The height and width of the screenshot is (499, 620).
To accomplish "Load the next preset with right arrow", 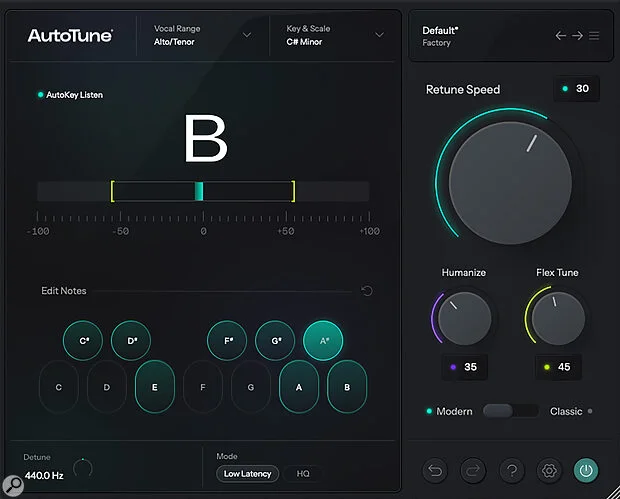I will (x=577, y=36).
